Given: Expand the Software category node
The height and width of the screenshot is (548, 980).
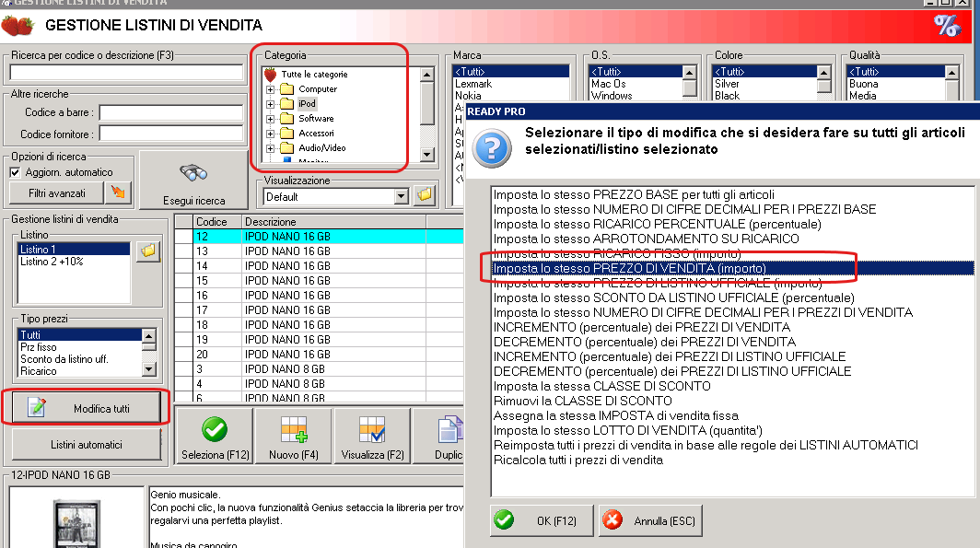Looking at the screenshot, I should pos(270,119).
